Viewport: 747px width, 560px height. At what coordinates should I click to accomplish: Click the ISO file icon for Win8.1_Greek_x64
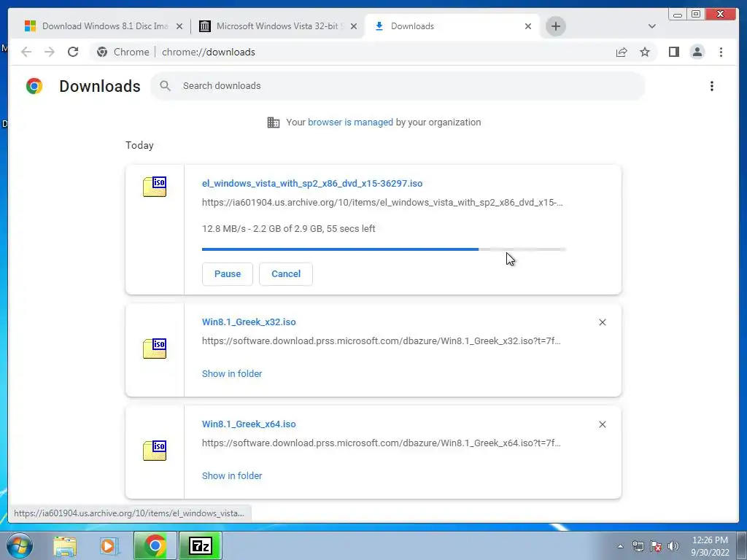[155, 451]
